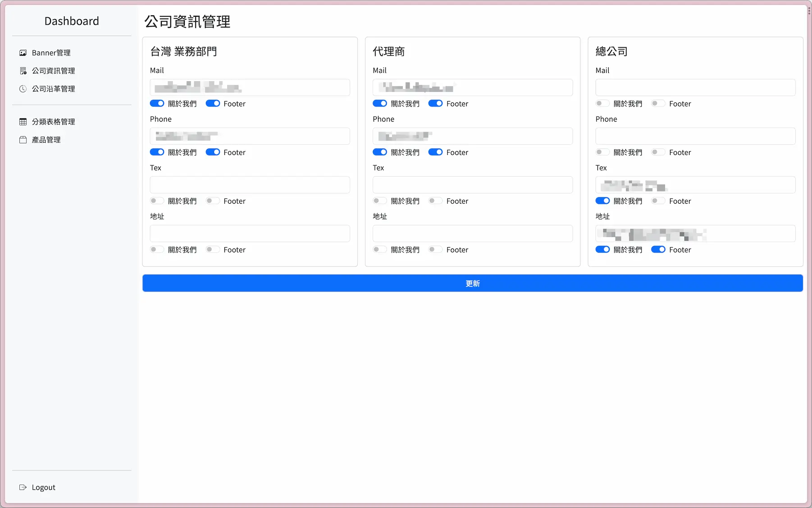Click the 總公司 Mail input field

click(x=695, y=87)
